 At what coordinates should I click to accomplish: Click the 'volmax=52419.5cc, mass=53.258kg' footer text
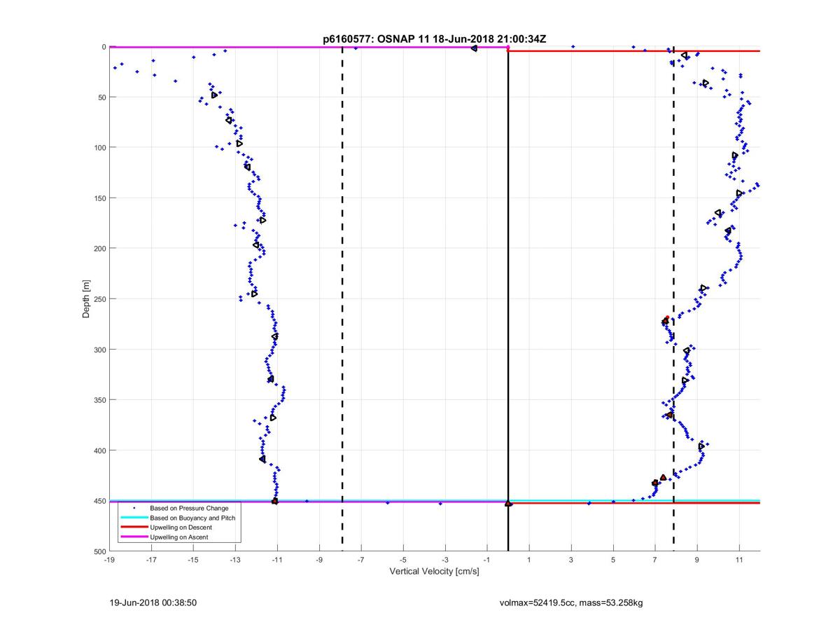point(571,602)
